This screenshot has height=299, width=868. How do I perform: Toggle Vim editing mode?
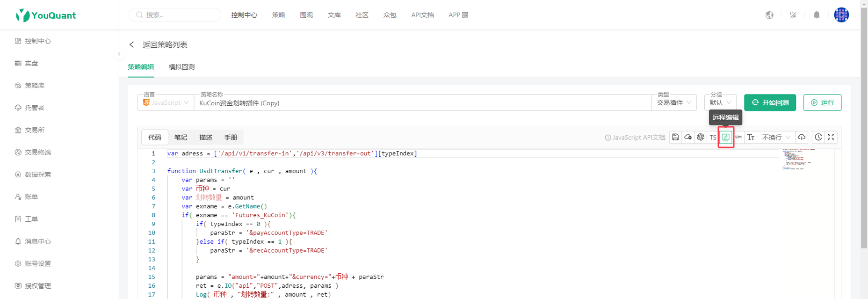click(738, 137)
